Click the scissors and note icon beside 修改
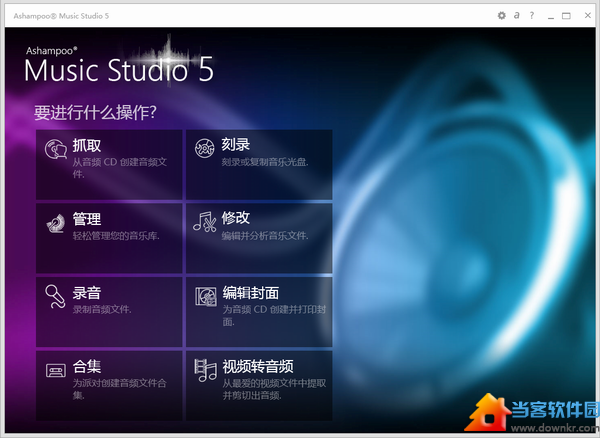The width and height of the screenshot is (600, 438). coord(205,222)
